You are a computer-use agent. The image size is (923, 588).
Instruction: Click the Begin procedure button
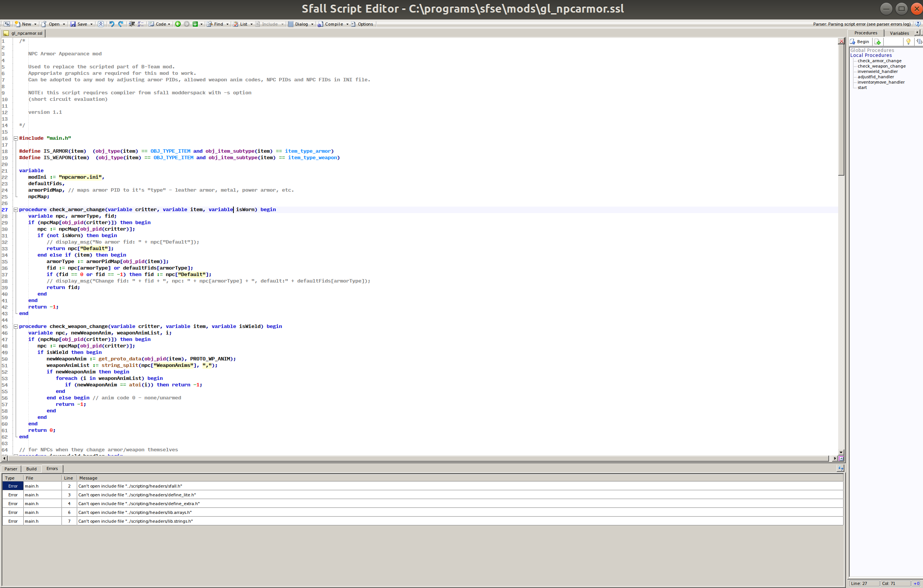(x=860, y=42)
